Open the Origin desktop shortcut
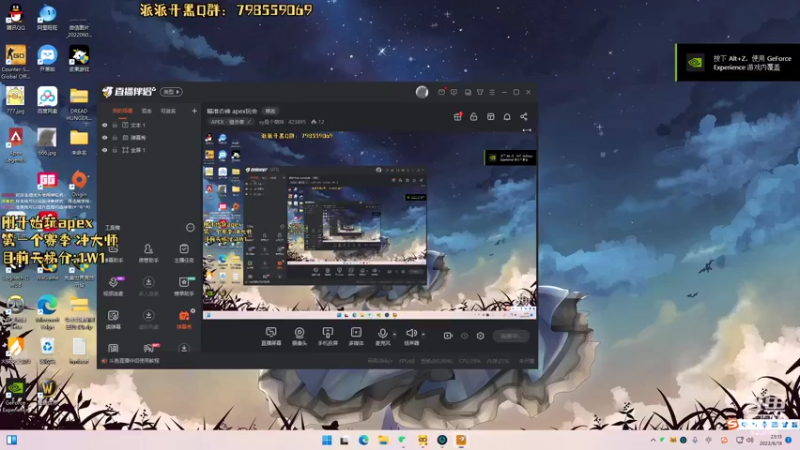This screenshot has height=450, width=800. click(79, 184)
